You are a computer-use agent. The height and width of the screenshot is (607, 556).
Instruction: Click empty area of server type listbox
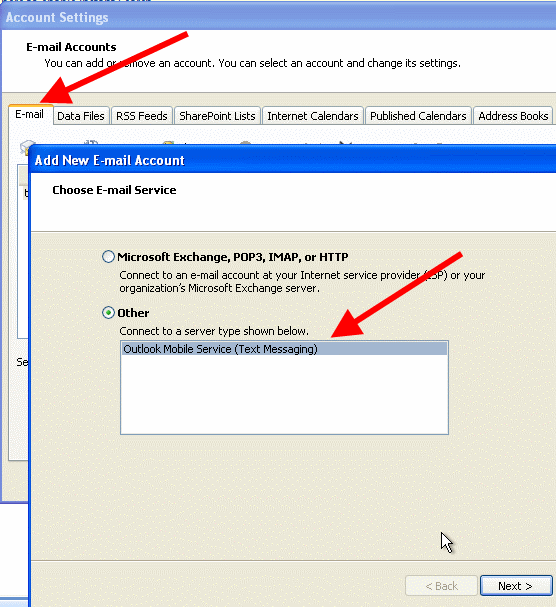click(x=284, y=395)
